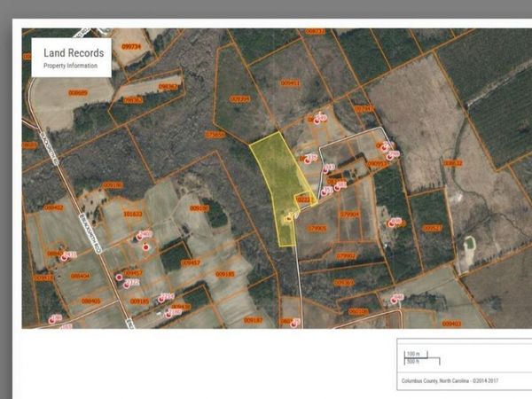Click the address marker left of parcel 008404
The image size is (532, 399).
[x=63, y=255]
